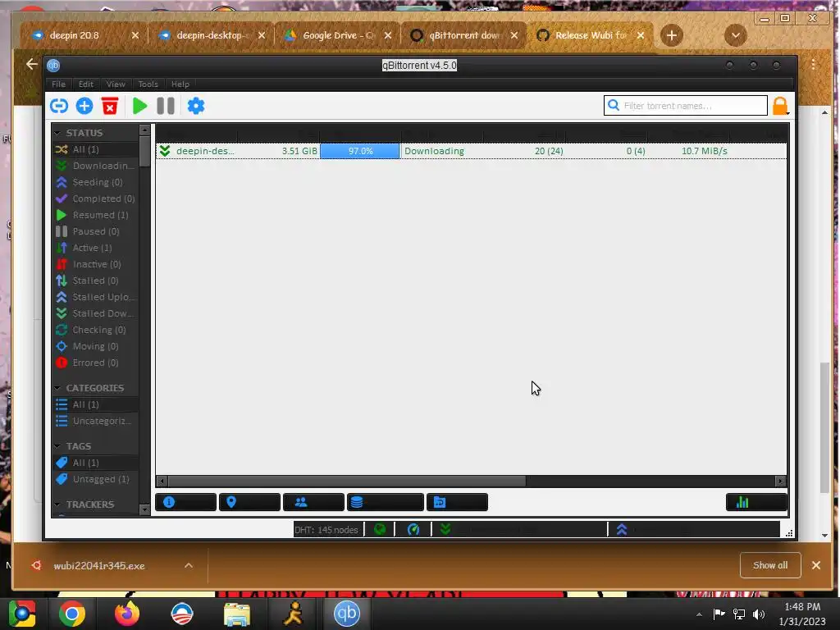Image resolution: width=840 pixels, height=630 pixels.
Task: Click the Downloading status cell
Action: 435,151
